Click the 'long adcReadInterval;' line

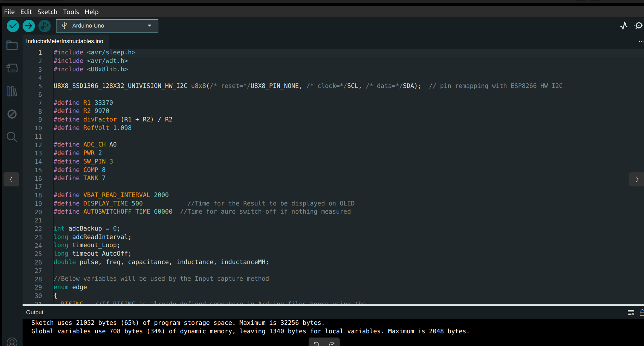(92, 237)
